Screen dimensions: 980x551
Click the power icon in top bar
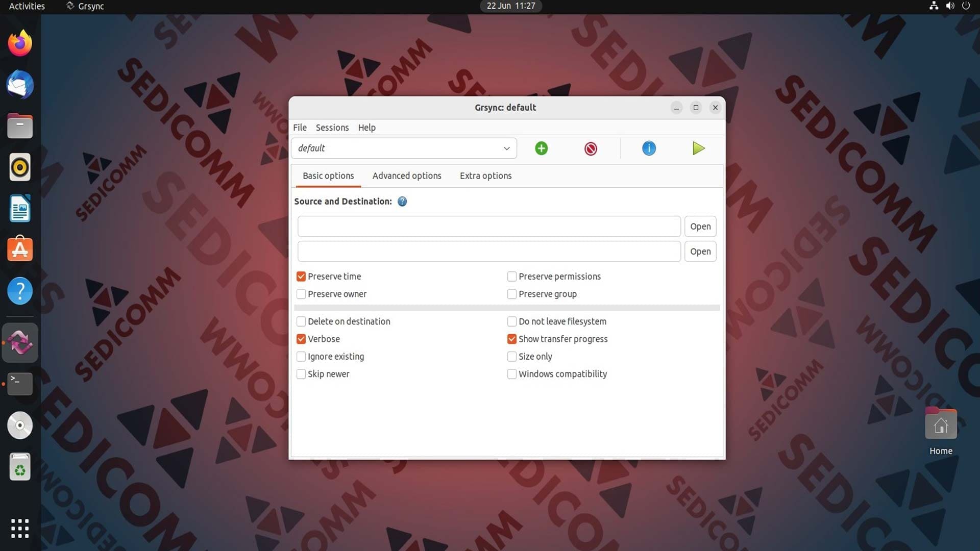pos(966,6)
